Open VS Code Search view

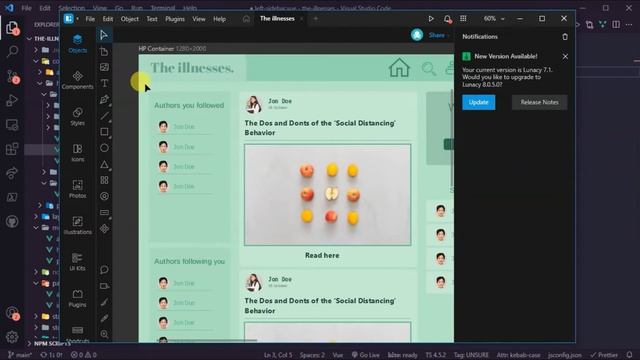(12, 51)
